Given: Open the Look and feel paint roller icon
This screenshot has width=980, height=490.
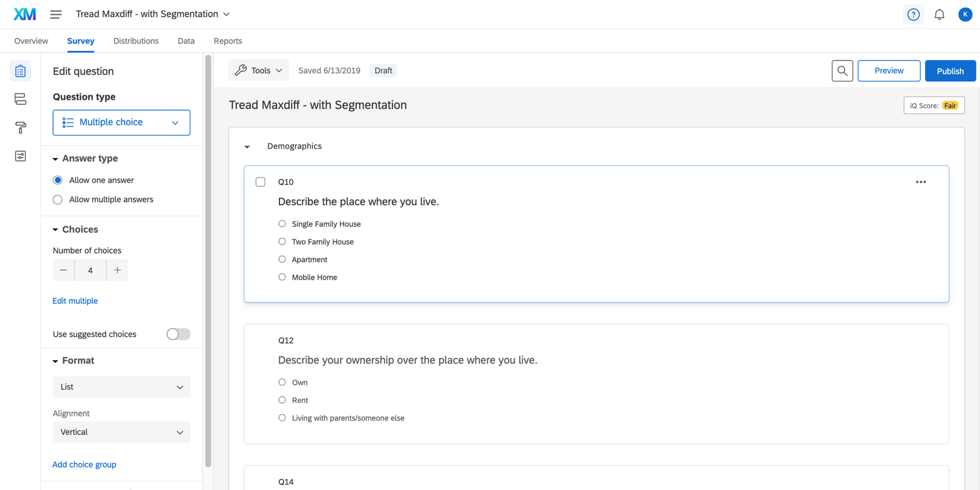Looking at the screenshot, I should (x=20, y=127).
